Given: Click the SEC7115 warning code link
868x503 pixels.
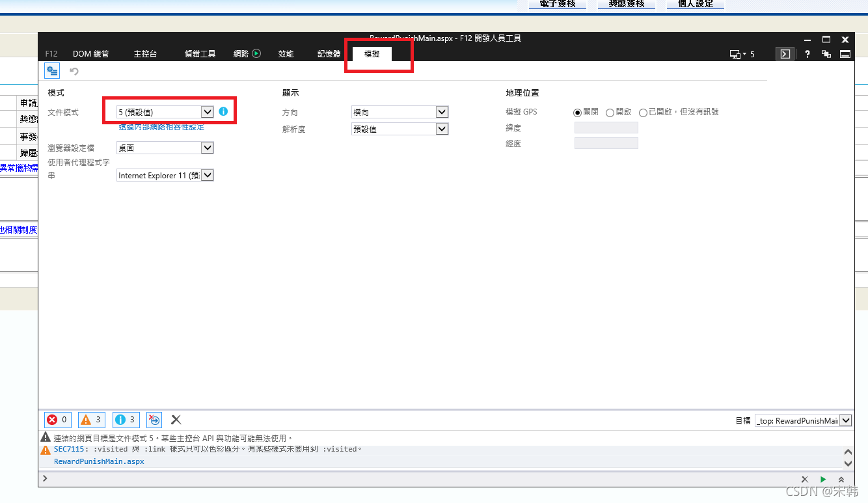Looking at the screenshot, I should click(x=69, y=449).
